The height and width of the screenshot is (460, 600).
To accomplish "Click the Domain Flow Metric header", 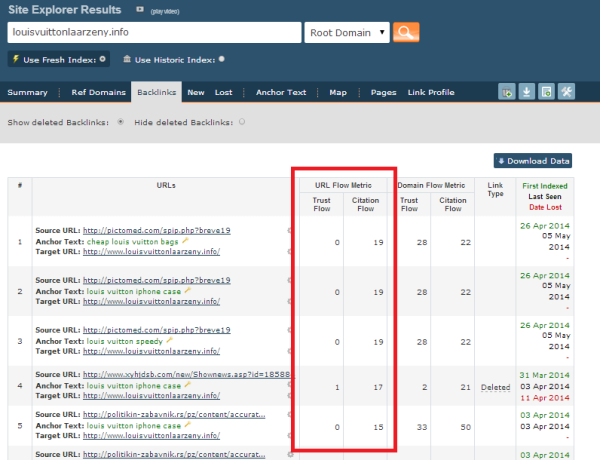I will click(431, 185).
